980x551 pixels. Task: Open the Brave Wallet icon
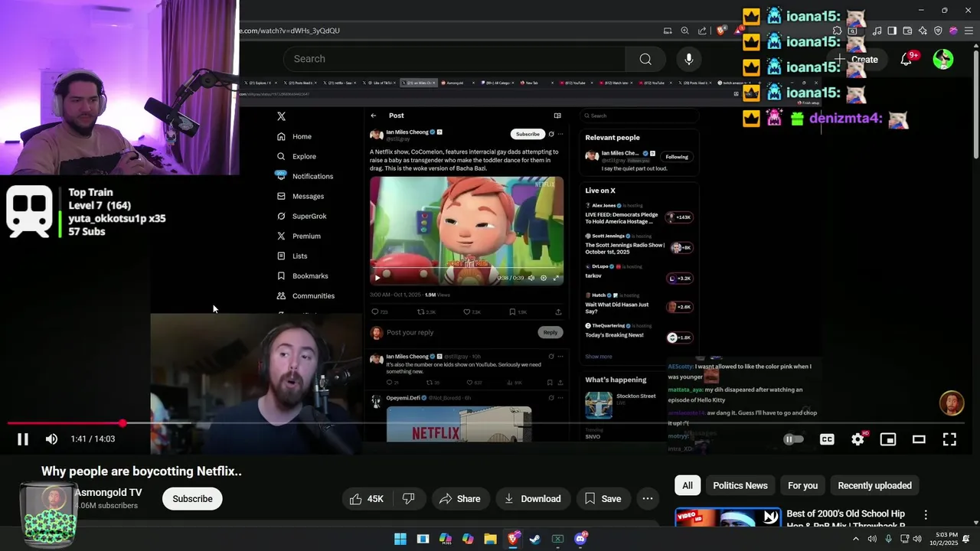click(x=908, y=31)
